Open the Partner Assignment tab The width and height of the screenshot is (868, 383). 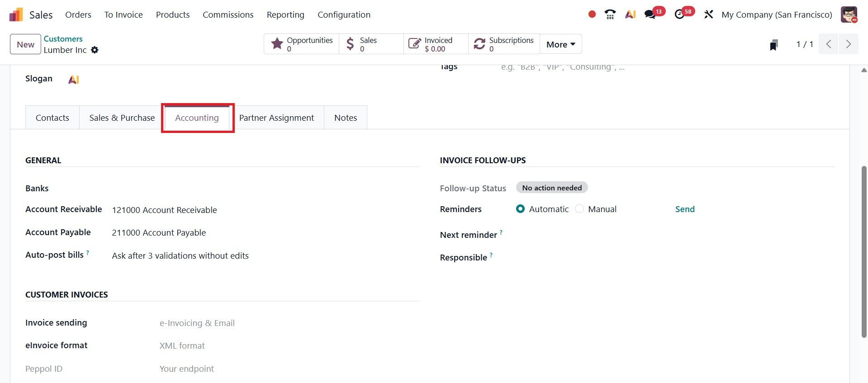[x=276, y=118]
